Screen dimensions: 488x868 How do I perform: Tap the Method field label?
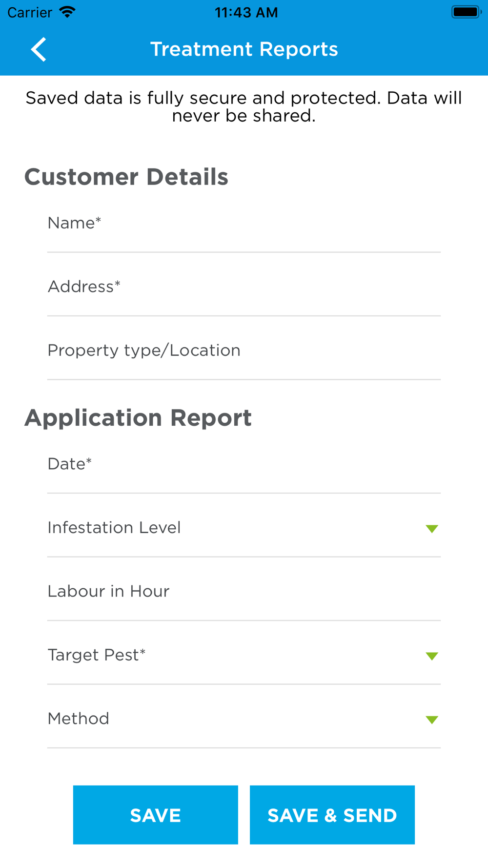[x=79, y=719]
